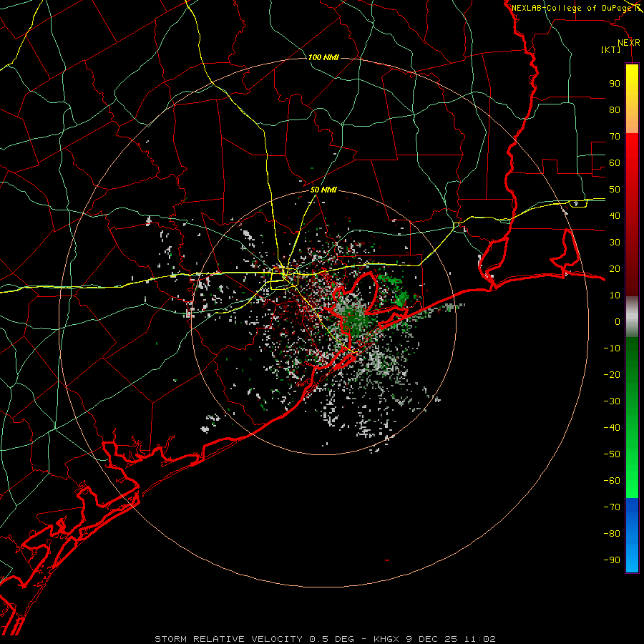644x644 pixels.
Task: Click the -10 value on velocity scale
Action: pos(612,348)
